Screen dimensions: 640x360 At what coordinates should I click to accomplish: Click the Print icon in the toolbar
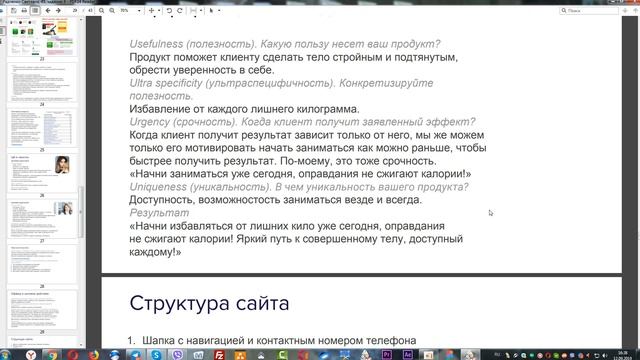(24, 11)
